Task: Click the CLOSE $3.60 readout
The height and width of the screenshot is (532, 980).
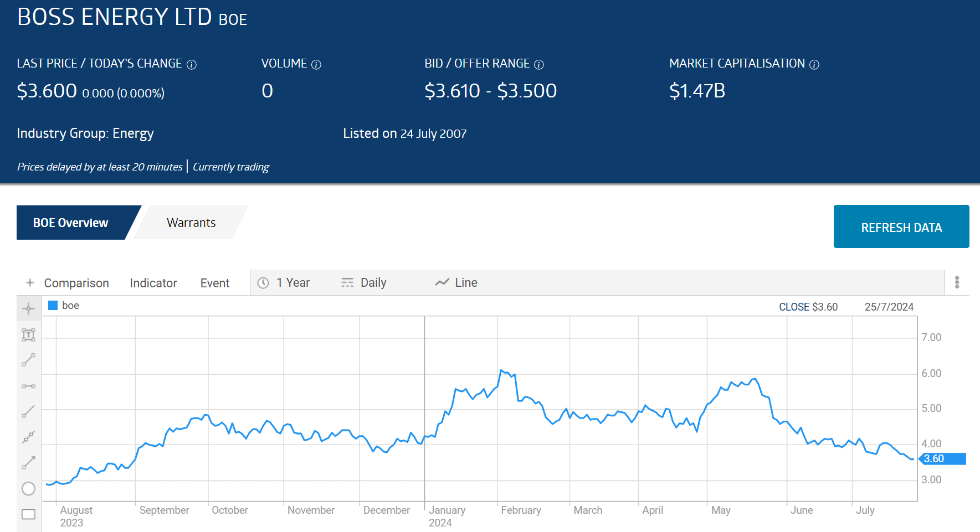Action: tap(808, 307)
